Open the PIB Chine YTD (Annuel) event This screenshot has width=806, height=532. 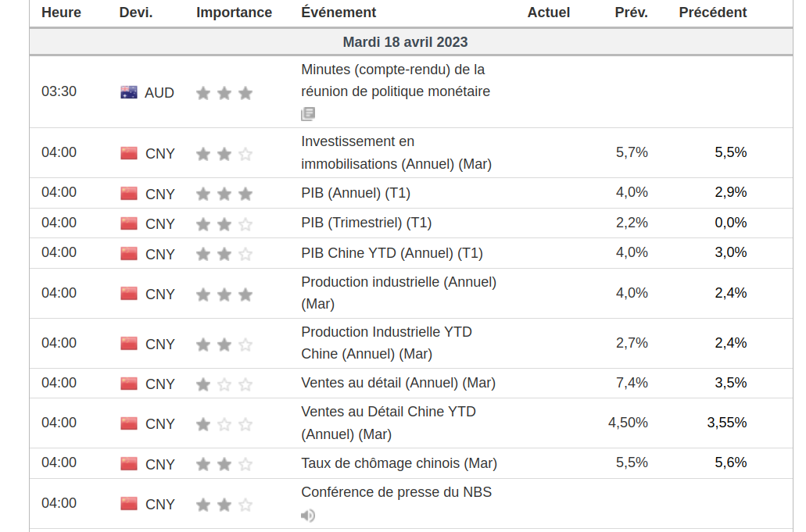coord(392,253)
